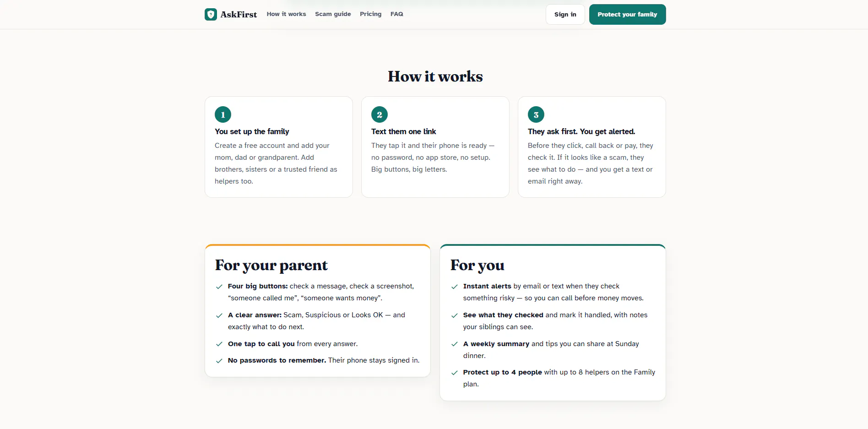Click "They ask first. You get alerted." heading

581,131
